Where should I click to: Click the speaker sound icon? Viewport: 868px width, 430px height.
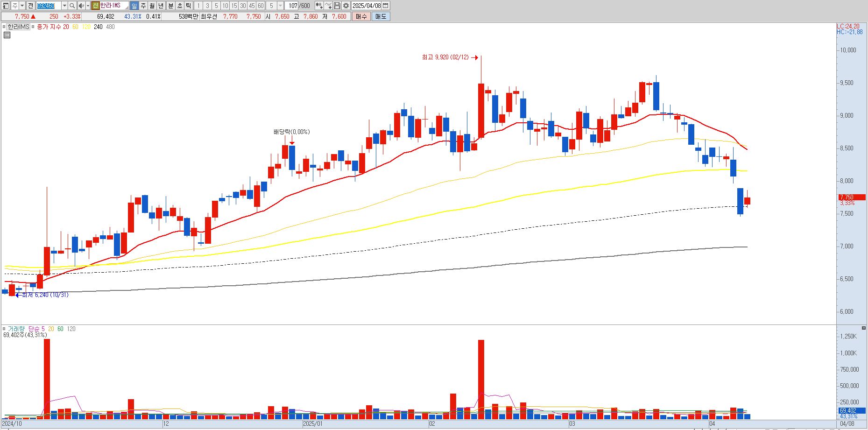click(81, 6)
